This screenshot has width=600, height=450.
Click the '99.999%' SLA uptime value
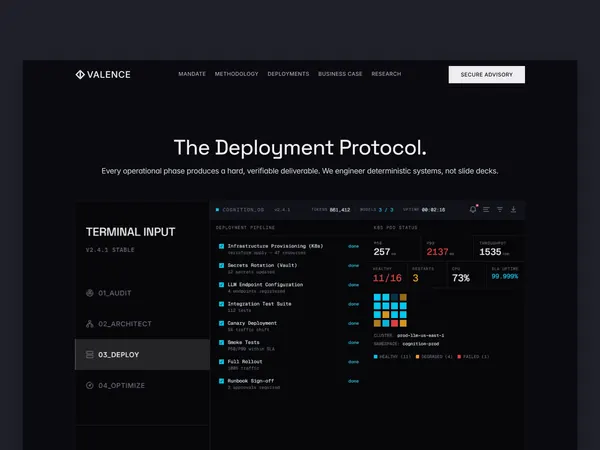pyautogui.click(x=505, y=276)
